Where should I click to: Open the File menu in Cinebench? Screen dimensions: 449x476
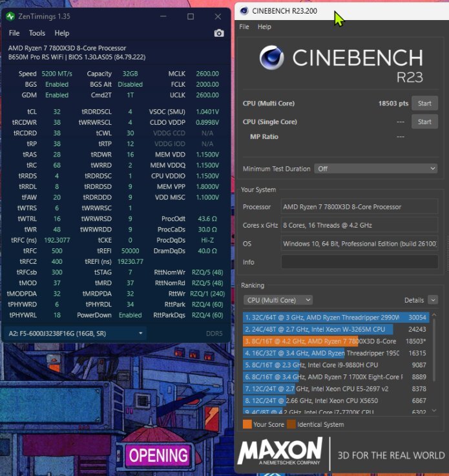pyautogui.click(x=244, y=27)
